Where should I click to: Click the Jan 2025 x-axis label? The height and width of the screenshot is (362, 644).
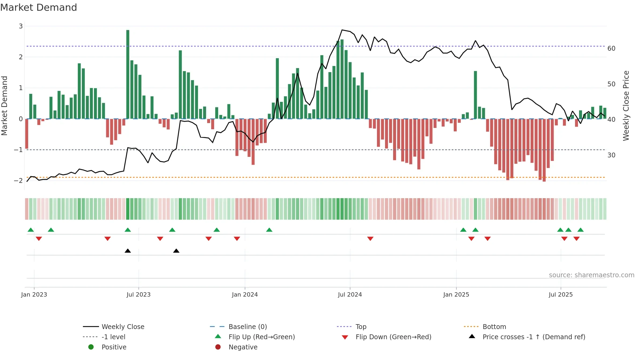(x=456, y=295)
